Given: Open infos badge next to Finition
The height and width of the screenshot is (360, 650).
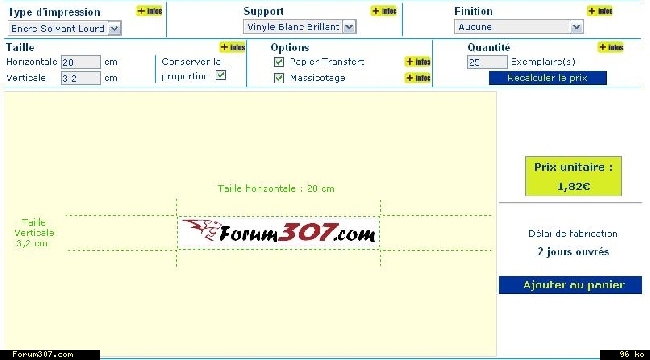Looking at the screenshot, I should (600, 11).
